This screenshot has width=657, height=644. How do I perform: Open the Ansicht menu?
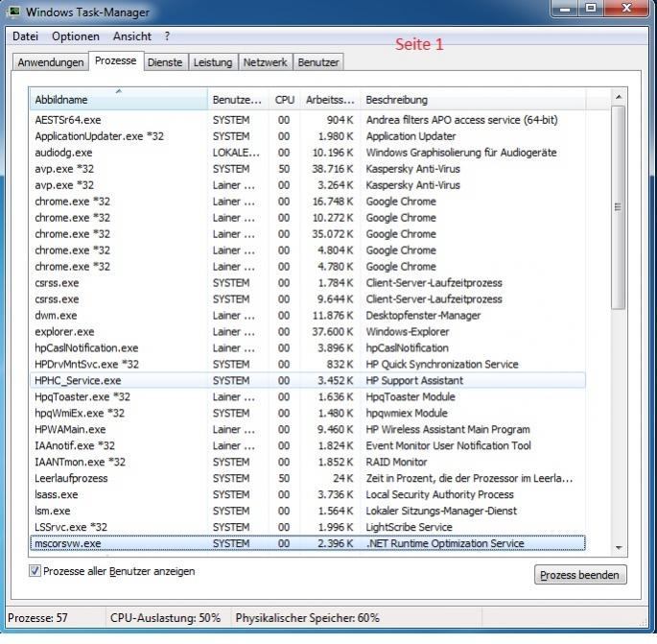[x=132, y=36]
